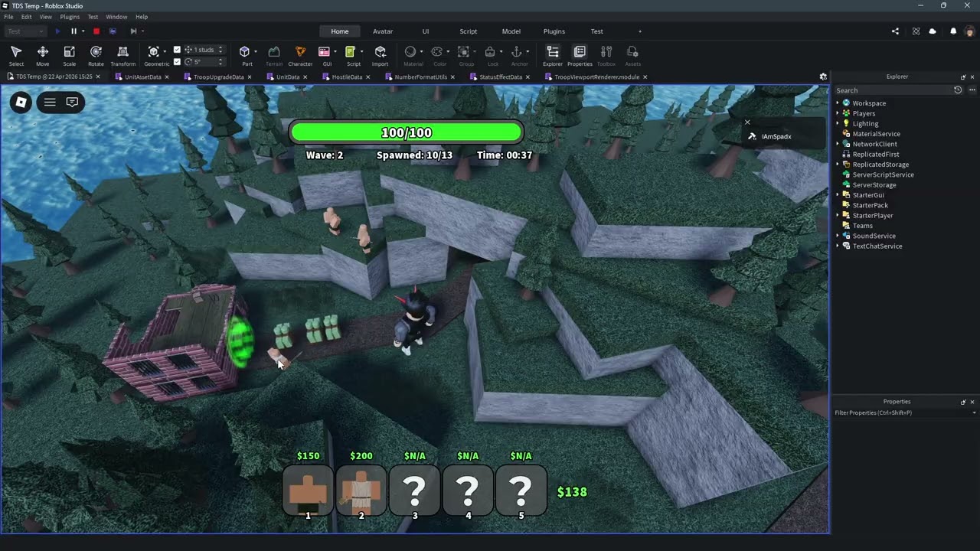Open the in-game chat bubble button
The height and width of the screenshot is (551, 980).
click(x=72, y=102)
